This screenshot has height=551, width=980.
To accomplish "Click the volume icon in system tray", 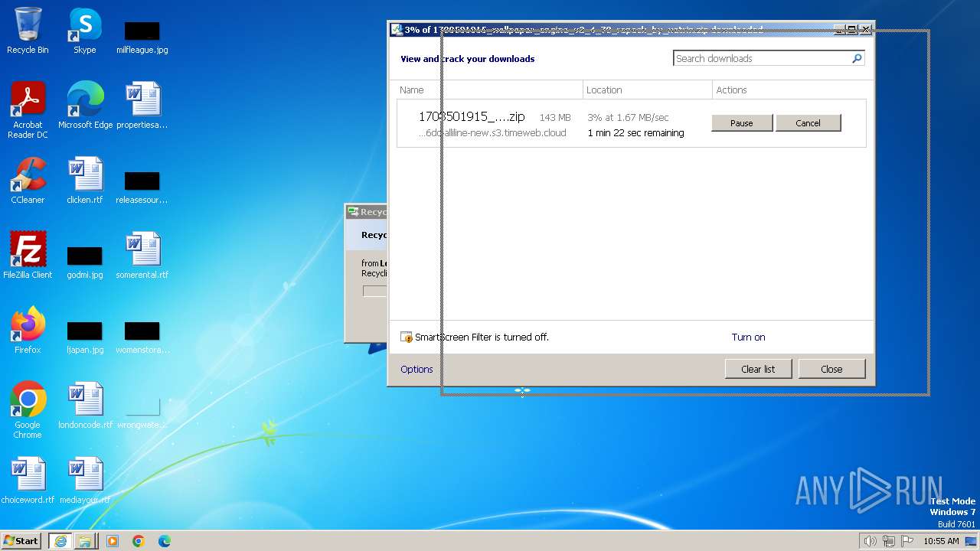I will click(870, 541).
